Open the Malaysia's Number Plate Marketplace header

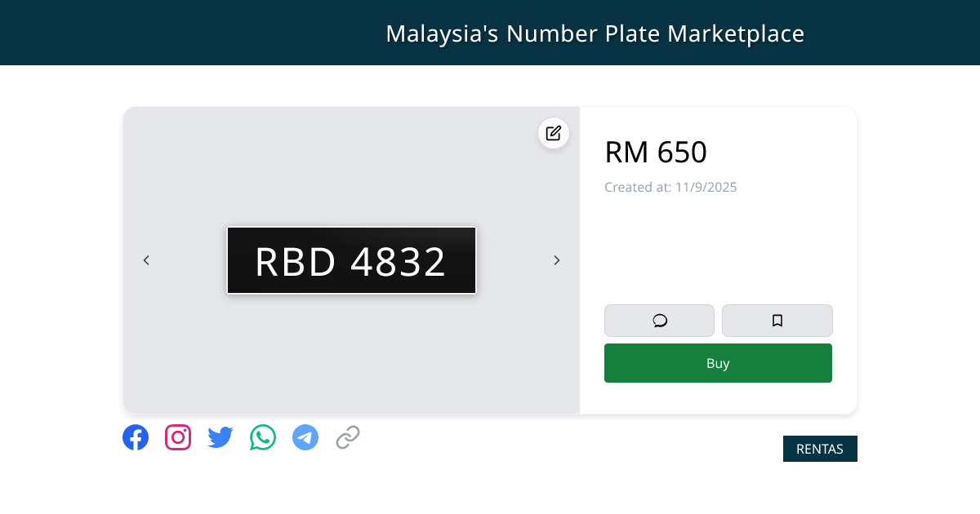(595, 33)
